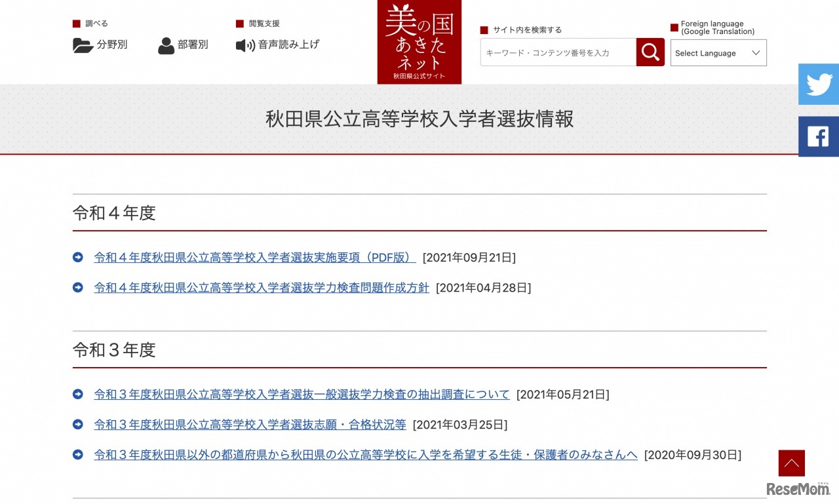Expand the language chevron next to Select Language

(756, 52)
